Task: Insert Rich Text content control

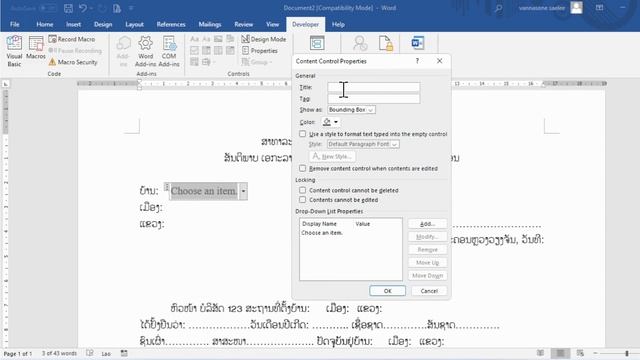Action: tap(194, 39)
